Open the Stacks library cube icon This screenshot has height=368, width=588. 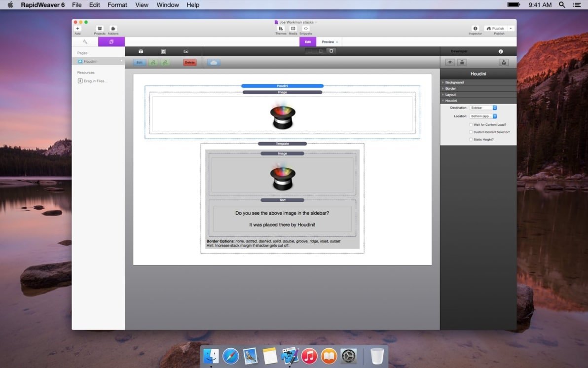pyautogui.click(x=141, y=51)
